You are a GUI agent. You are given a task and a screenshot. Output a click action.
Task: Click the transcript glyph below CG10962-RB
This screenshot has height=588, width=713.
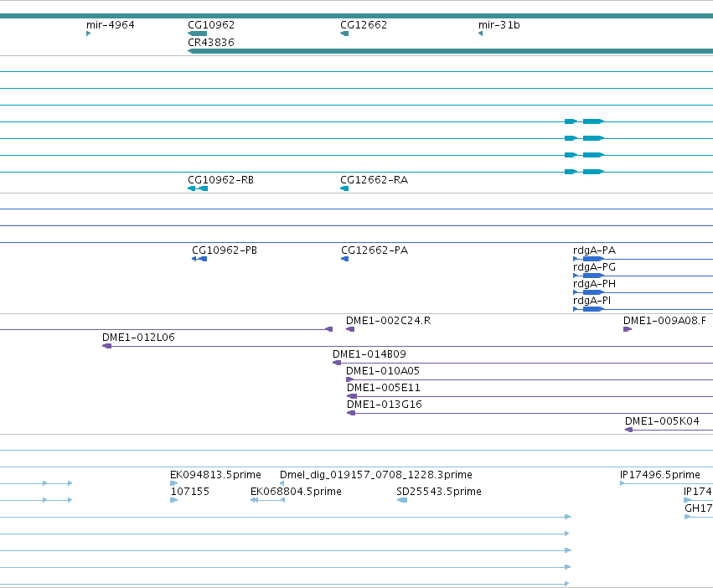[198, 188]
